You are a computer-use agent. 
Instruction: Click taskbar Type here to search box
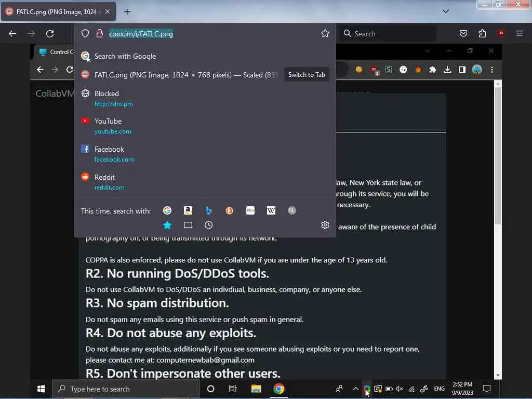click(x=126, y=389)
